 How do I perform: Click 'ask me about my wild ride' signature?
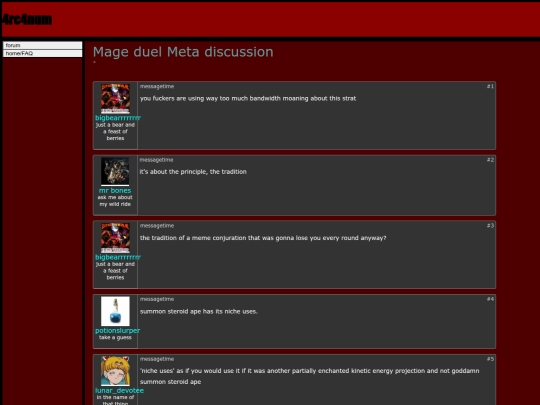click(x=115, y=201)
